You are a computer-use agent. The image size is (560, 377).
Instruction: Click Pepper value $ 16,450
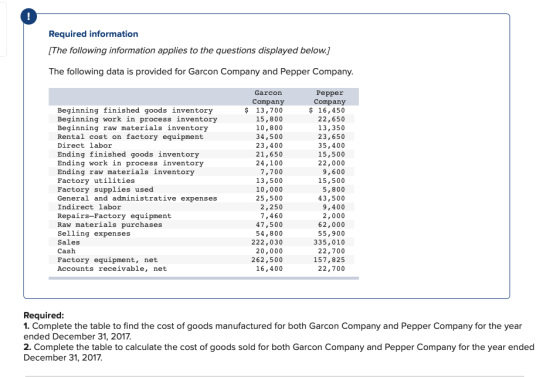point(327,110)
